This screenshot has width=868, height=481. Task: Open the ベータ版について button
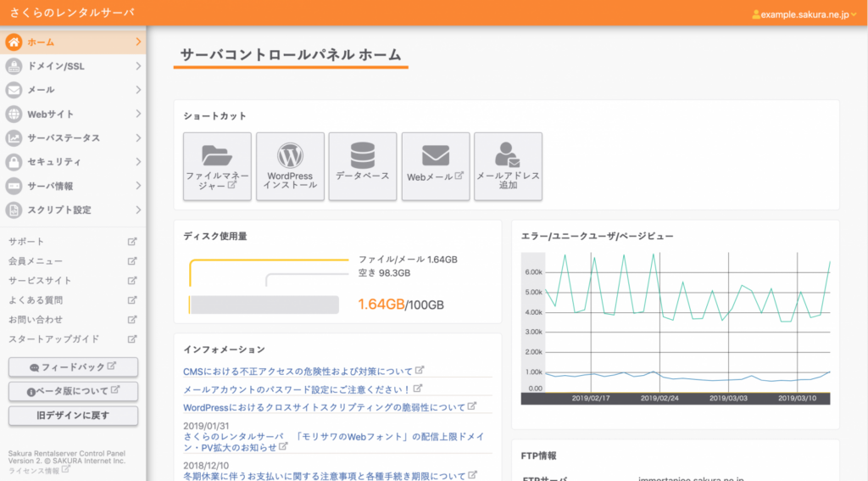coord(73,391)
